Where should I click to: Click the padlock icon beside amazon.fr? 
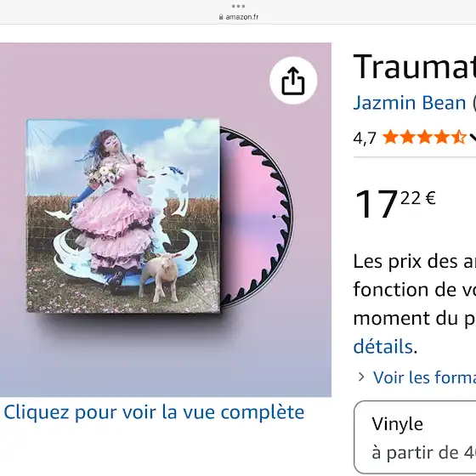click(221, 17)
